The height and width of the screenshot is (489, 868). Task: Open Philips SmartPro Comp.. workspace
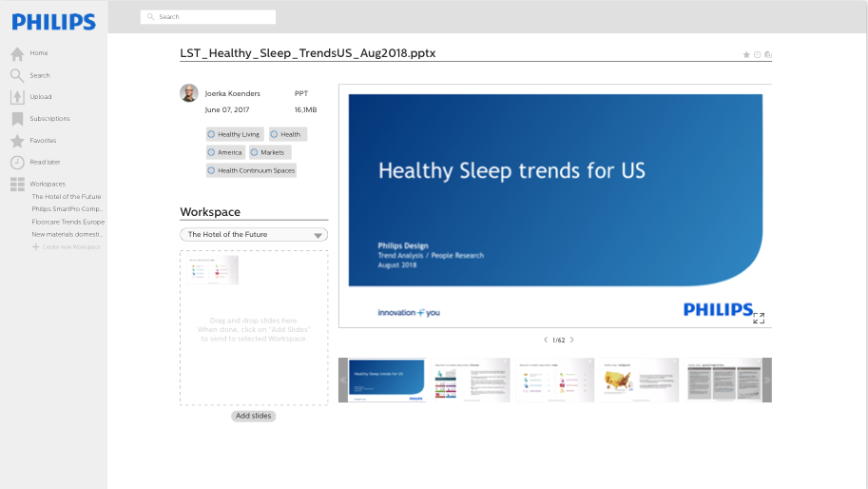(x=67, y=209)
